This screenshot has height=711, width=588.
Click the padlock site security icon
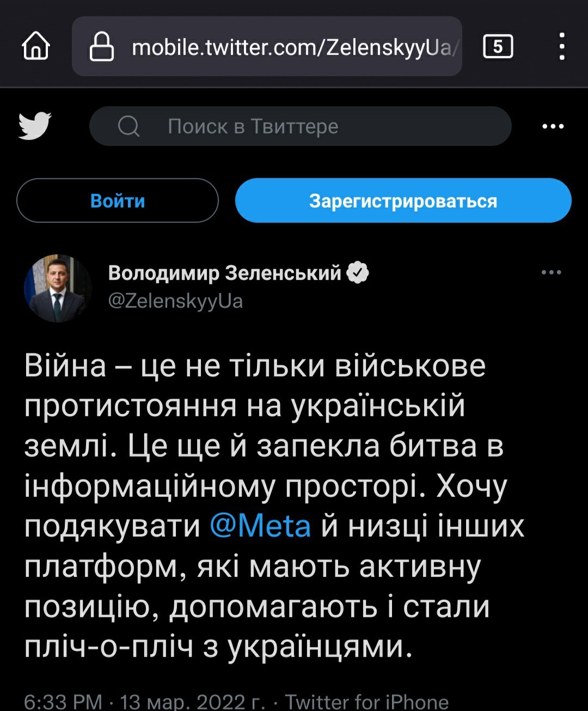101,46
